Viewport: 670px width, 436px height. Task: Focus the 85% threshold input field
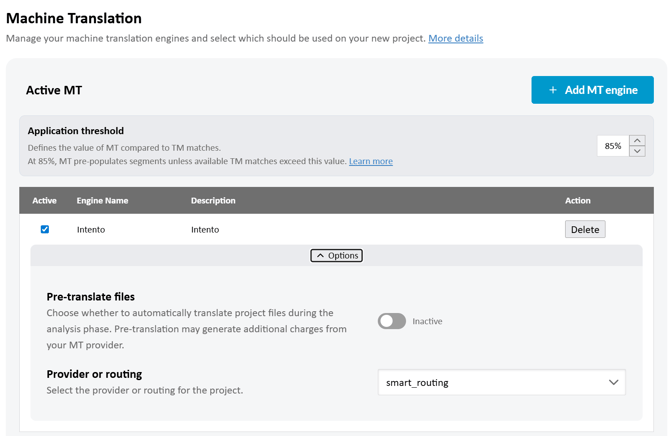click(x=612, y=146)
